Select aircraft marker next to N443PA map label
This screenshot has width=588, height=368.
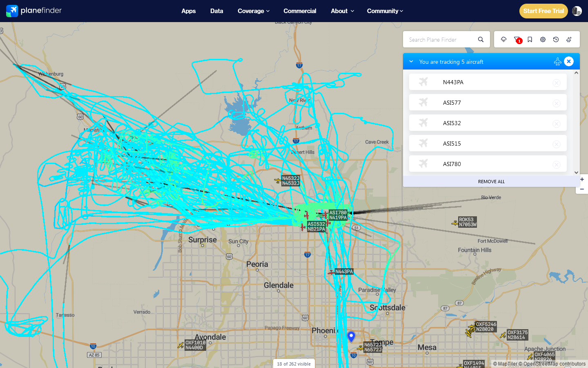[x=331, y=272]
